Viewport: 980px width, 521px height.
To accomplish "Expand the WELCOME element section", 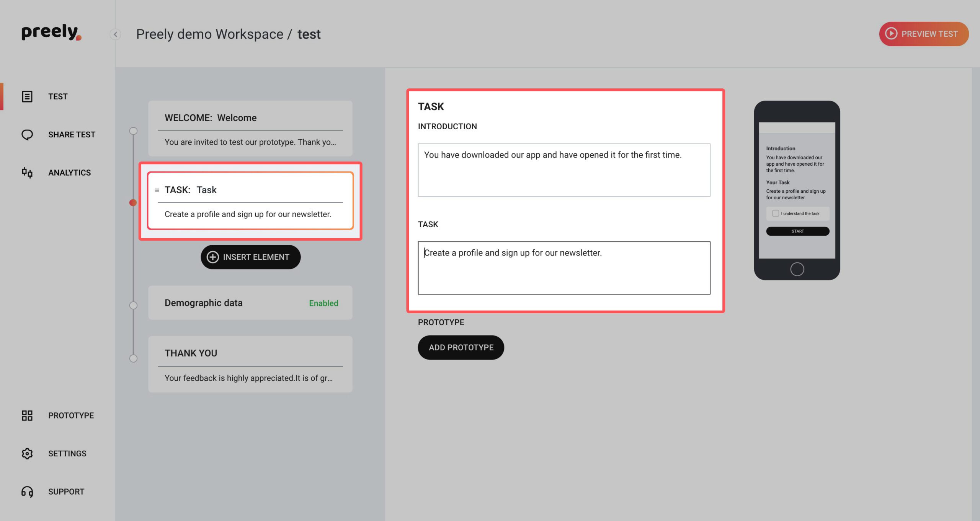I will coord(250,130).
